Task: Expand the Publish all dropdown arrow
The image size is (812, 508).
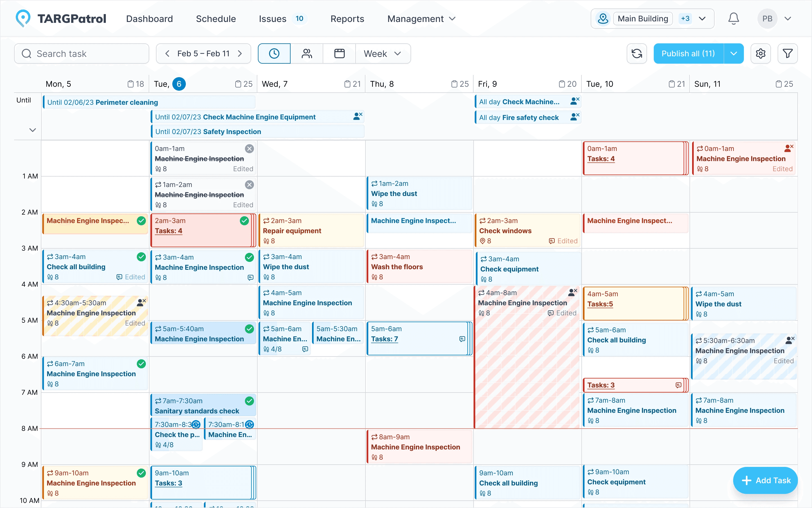Action: click(x=734, y=54)
